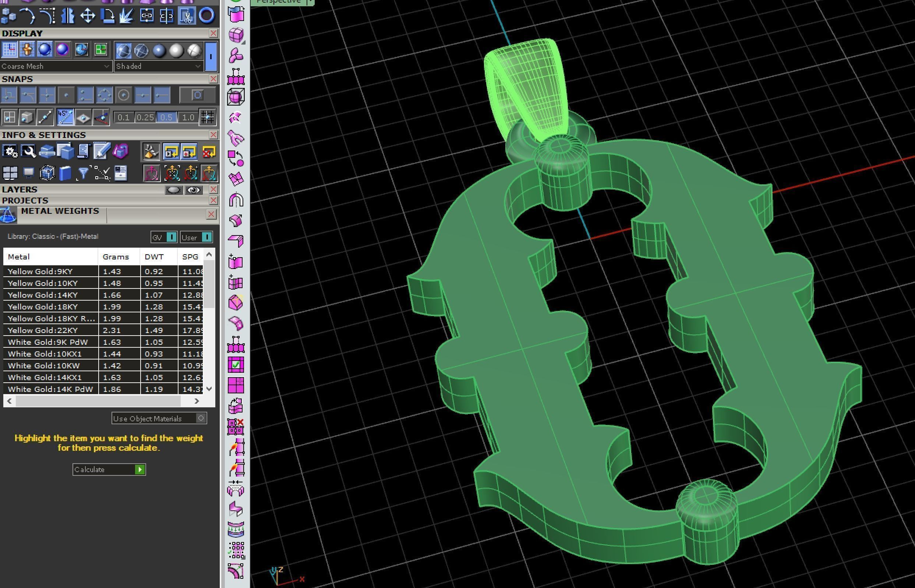Activate the Trim scissors tool
The height and width of the screenshot is (588, 915).
pyautogui.click(x=186, y=16)
